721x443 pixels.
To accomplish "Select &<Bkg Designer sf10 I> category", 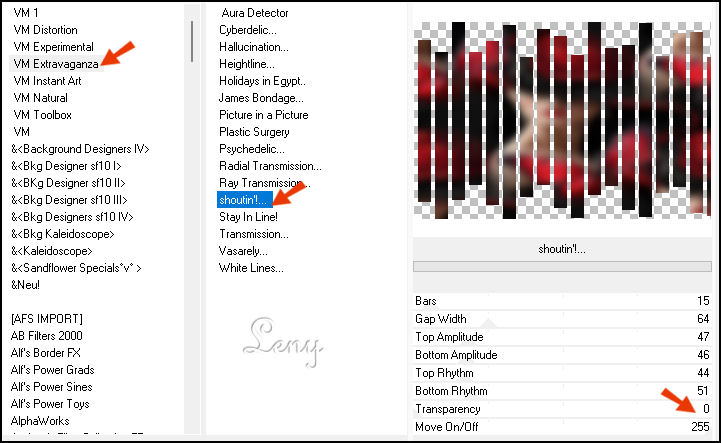I will [x=66, y=166].
